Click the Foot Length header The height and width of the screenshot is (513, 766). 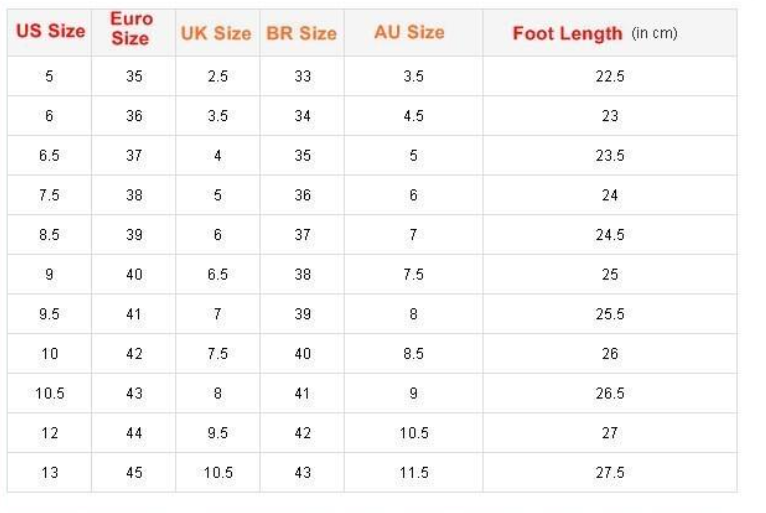(595, 33)
